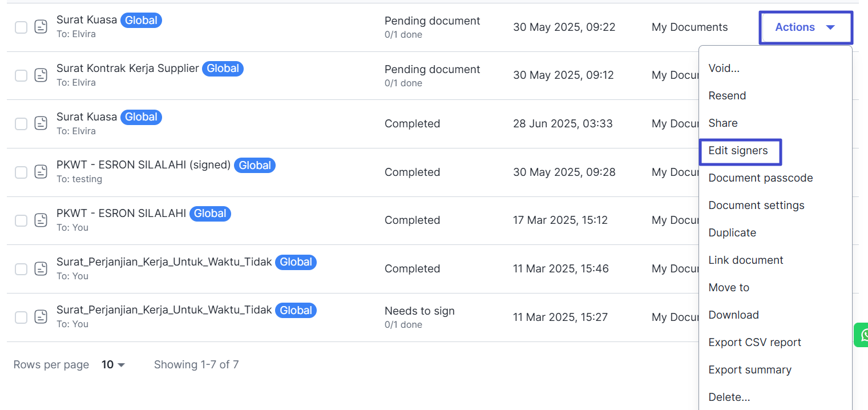Image resolution: width=868 pixels, height=410 pixels.
Task: Click document icon for PKWT - ESRON SILALAHI (signed)
Action: click(x=41, y=172)
